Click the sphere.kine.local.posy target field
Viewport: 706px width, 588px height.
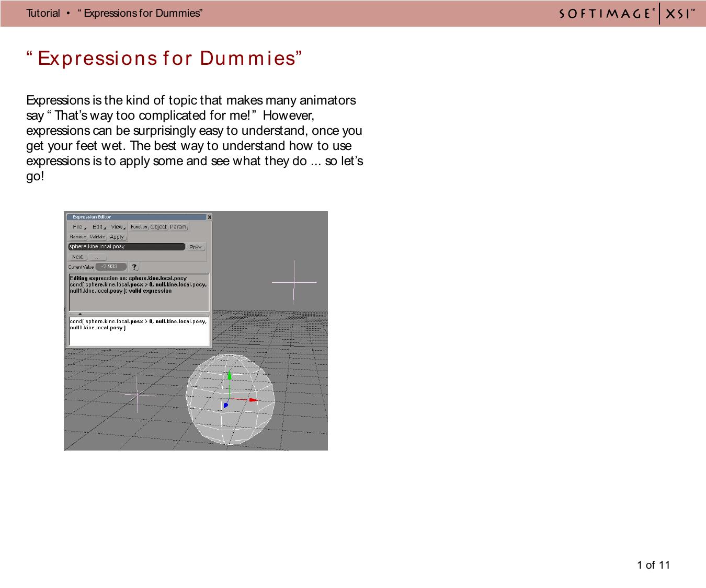(x=127, y=247)
